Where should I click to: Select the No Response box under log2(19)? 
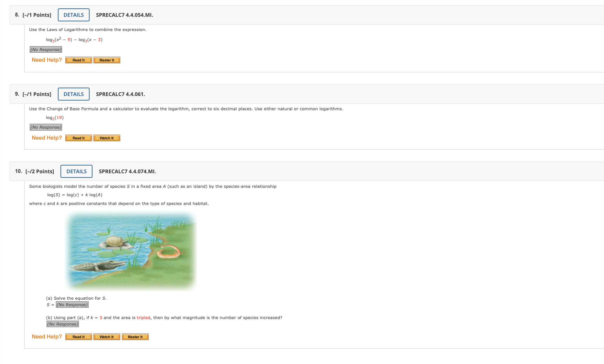(x=46, y=127)
